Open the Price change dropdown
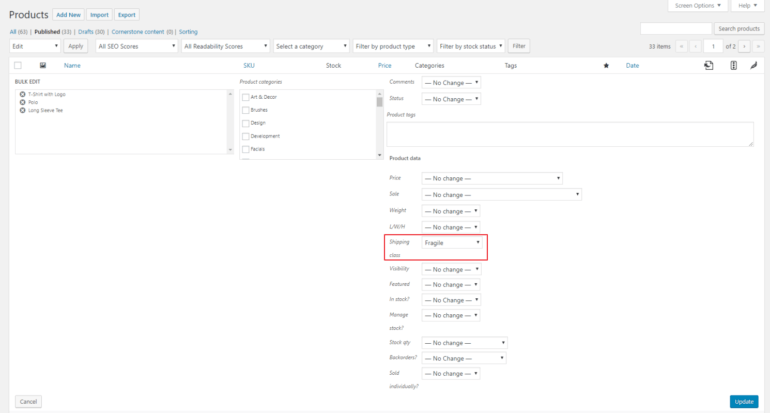The height and width of the screenshot is (413, 770). (492, 178)
